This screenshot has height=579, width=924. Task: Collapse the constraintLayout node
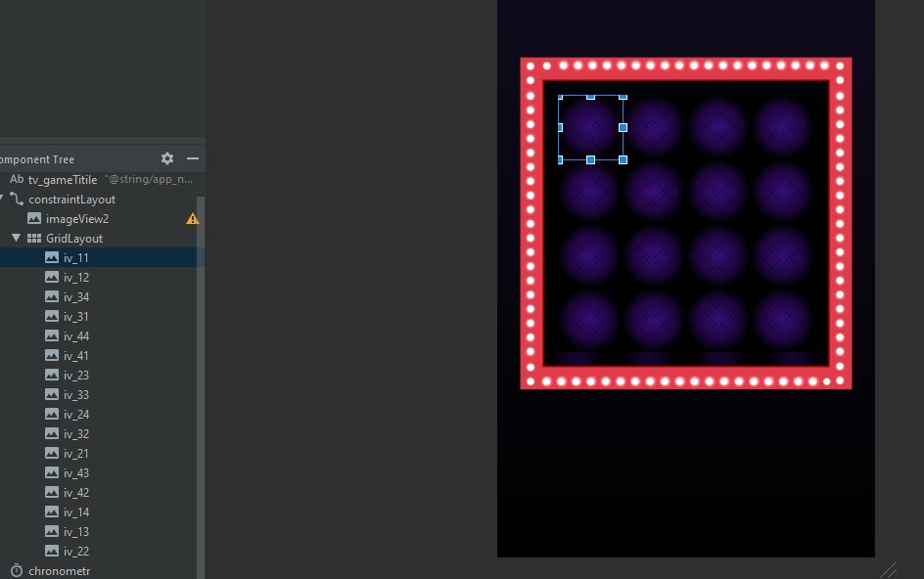pyautogui.click(x=2, y=200)
